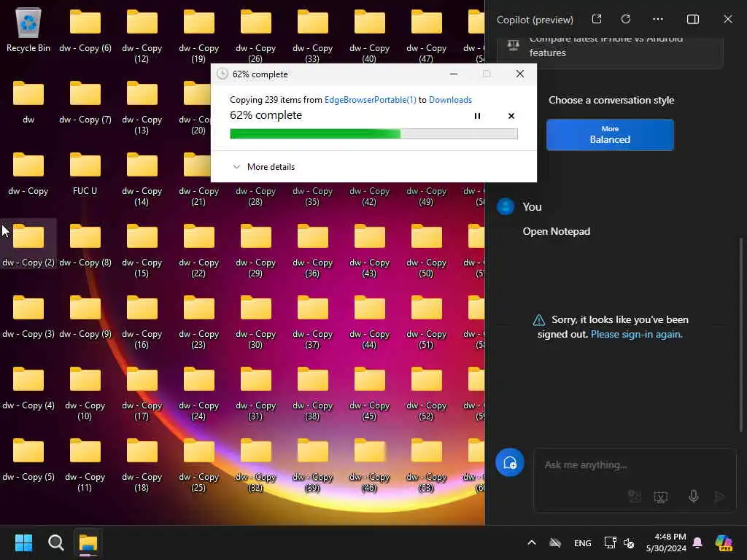Cancel the copy with the small X
Viewport: 747px width, 560px height.
pyautogui.click(x=511, y=116)
